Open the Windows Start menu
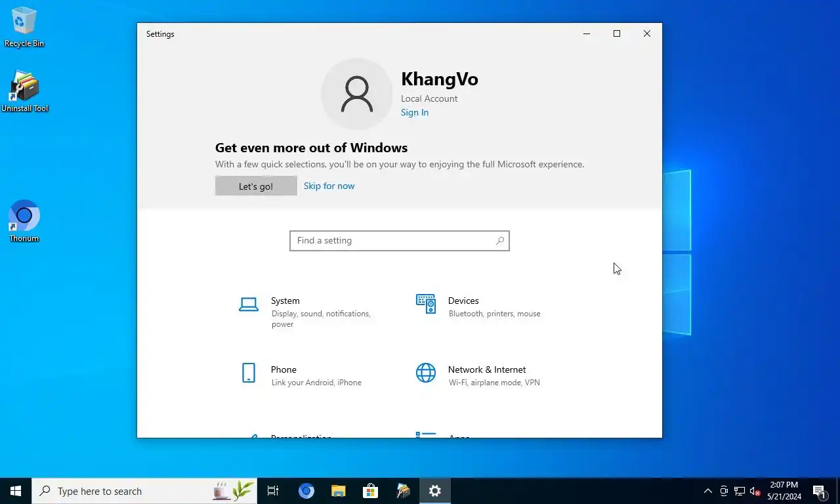840x504 pixels. click(16, 491)
